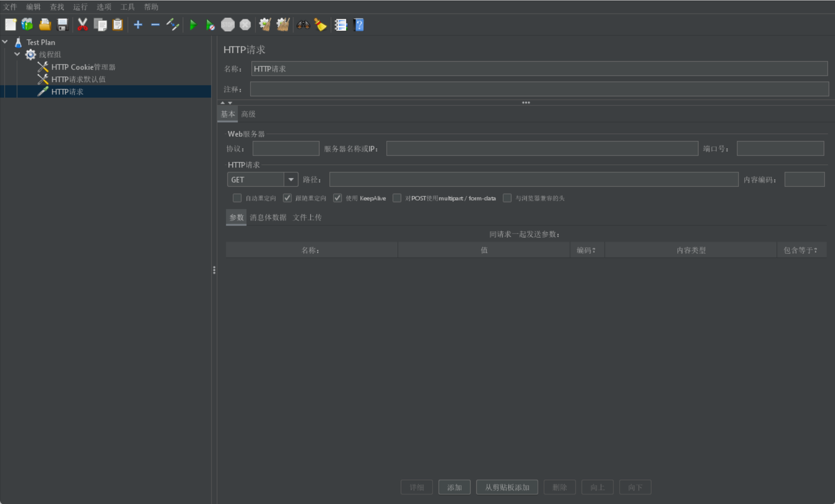
Task: Click the vertical split-pane divider handle
Action: pyautogui.click(x=214, y=270)
